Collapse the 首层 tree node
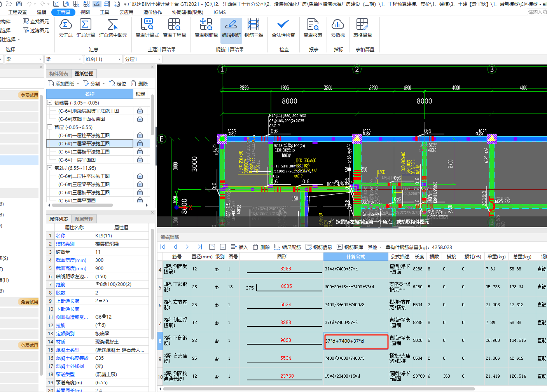 tap(50, 127)
